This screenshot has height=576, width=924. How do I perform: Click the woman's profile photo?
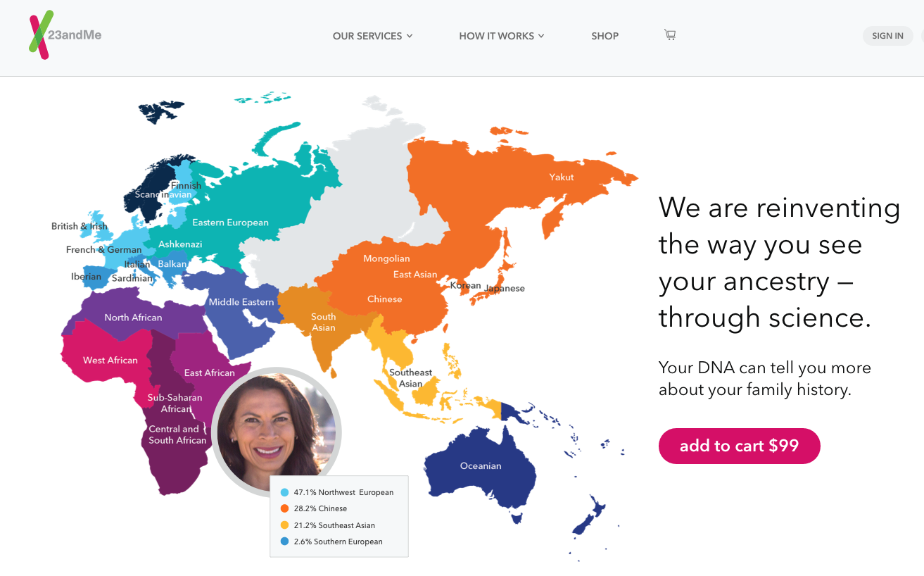[x=276, y=432]
